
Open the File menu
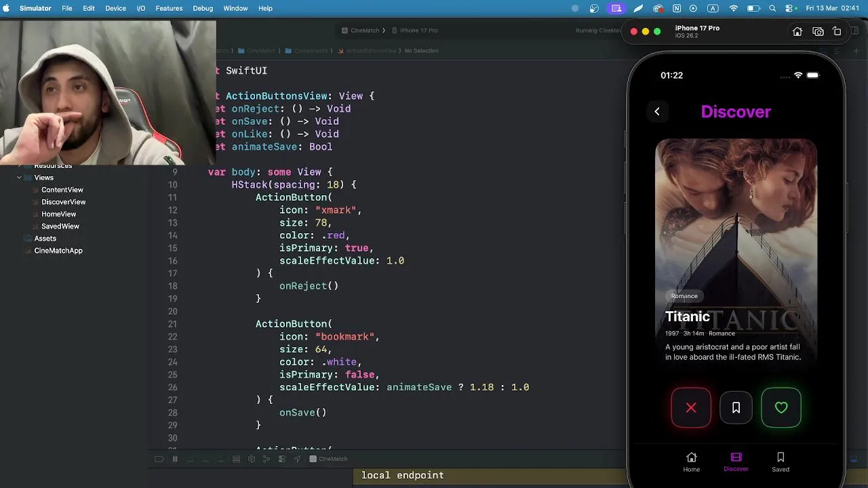pos(67,8)
